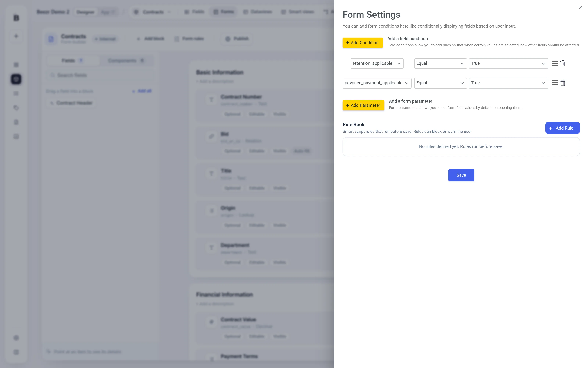Click the Publish button in the form builder
The width and height of the screenshot is (588, 368).
(x=237, y=39)
